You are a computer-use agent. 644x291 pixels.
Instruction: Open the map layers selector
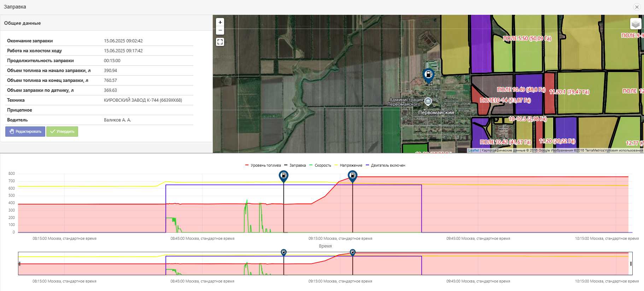636,24
